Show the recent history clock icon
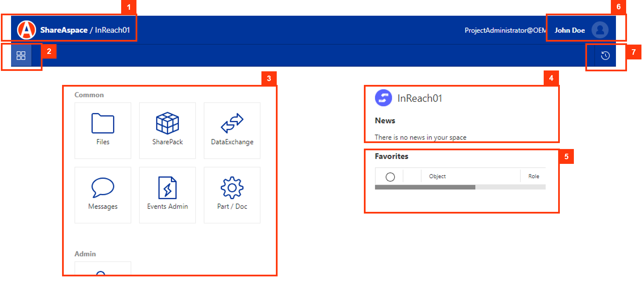The width and height of the screenshot is (644, 301). tap(605, 56)
